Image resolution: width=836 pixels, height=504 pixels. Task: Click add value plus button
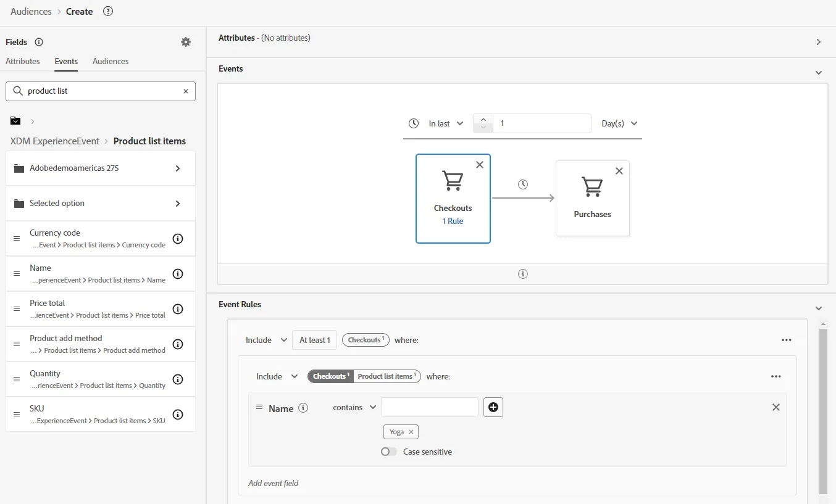point(493,407)
